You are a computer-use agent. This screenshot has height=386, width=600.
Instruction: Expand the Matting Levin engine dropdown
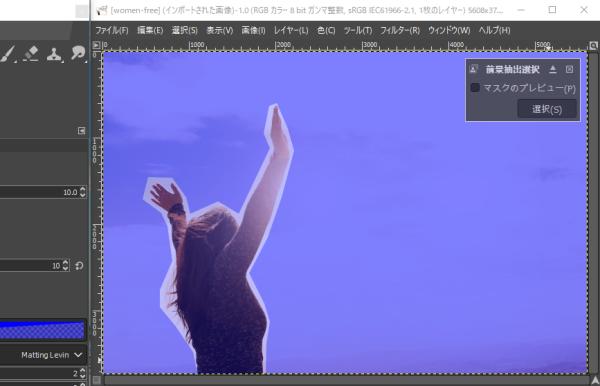pos(43,355)
